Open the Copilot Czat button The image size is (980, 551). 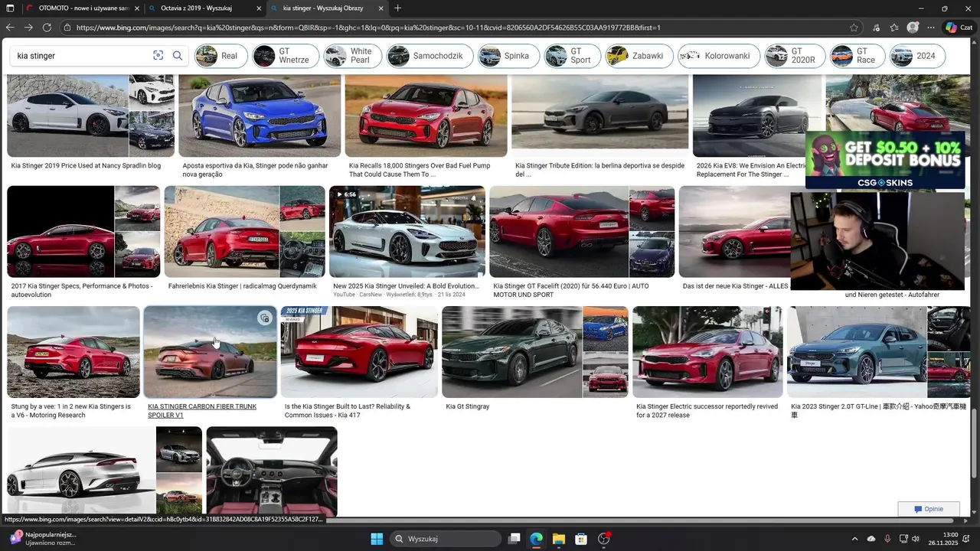959,28
